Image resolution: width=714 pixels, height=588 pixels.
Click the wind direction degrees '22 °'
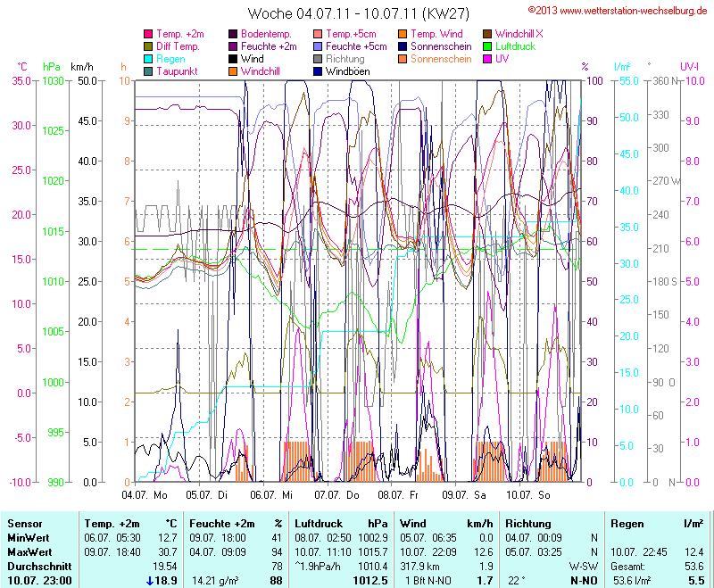click(x=517, y=581)
